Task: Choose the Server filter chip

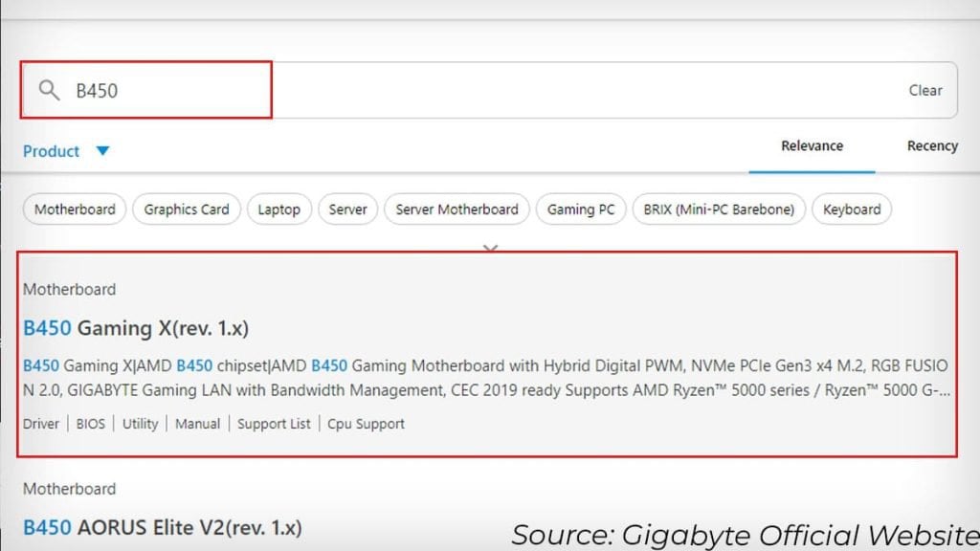Action: [x=347, y=209]
